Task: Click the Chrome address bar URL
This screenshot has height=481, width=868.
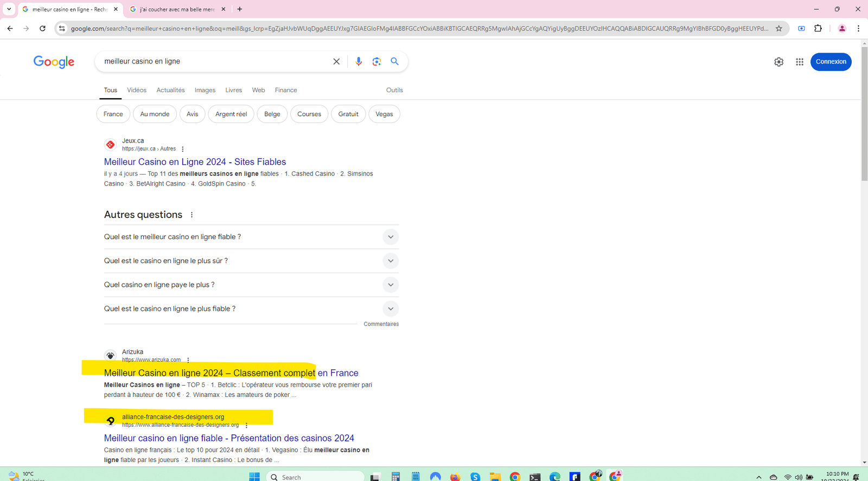Action: [x=419, y=28]
